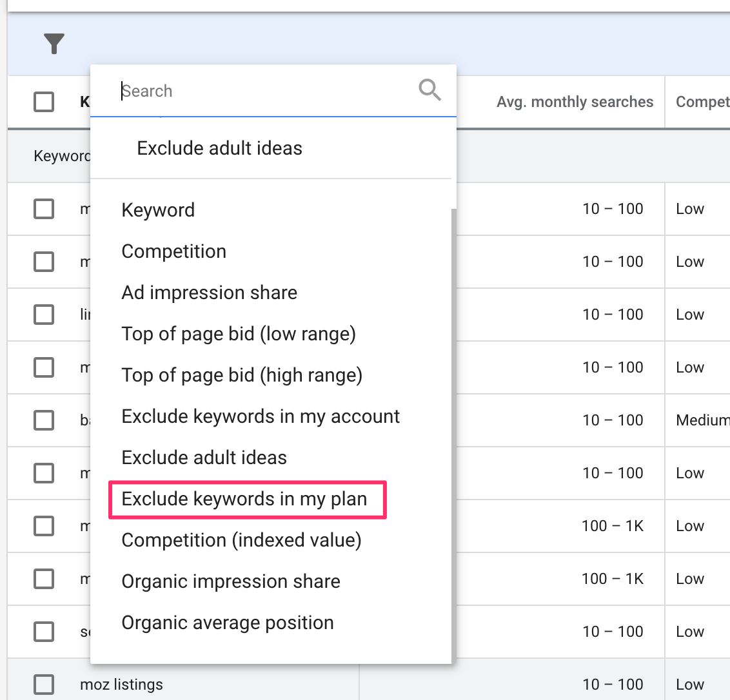Choose Top of page bid (high range)
Viewport: 730px width, 700px height.
coord(242,375)
